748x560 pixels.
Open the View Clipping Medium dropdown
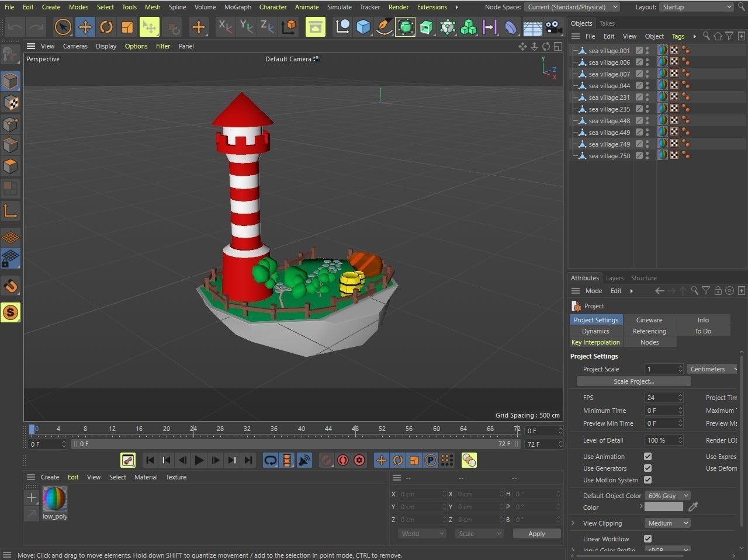(667, 523)
